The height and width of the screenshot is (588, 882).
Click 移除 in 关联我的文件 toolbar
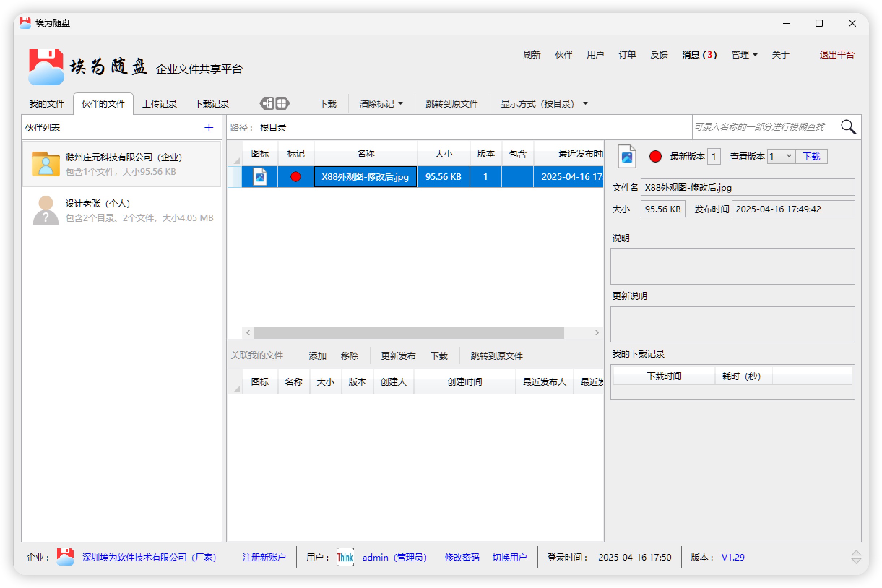click(x=349, y=355)
